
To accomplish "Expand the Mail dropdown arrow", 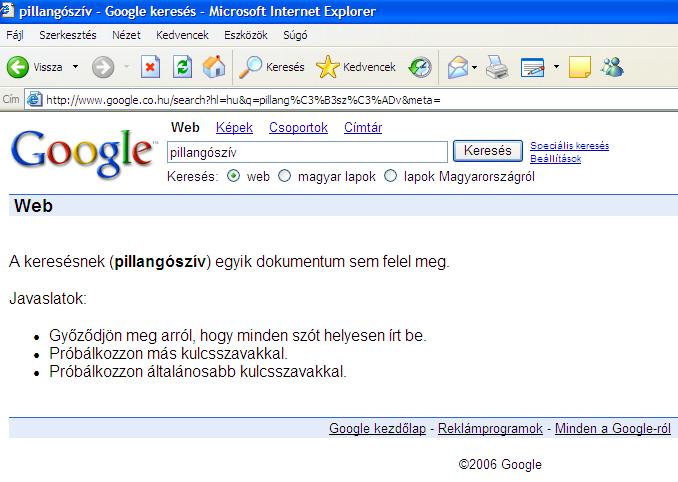I will click(x=474, y=67).
